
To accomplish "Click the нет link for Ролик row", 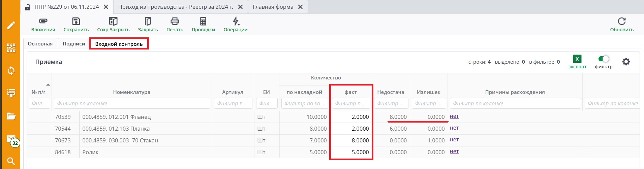I will (454, 151).
